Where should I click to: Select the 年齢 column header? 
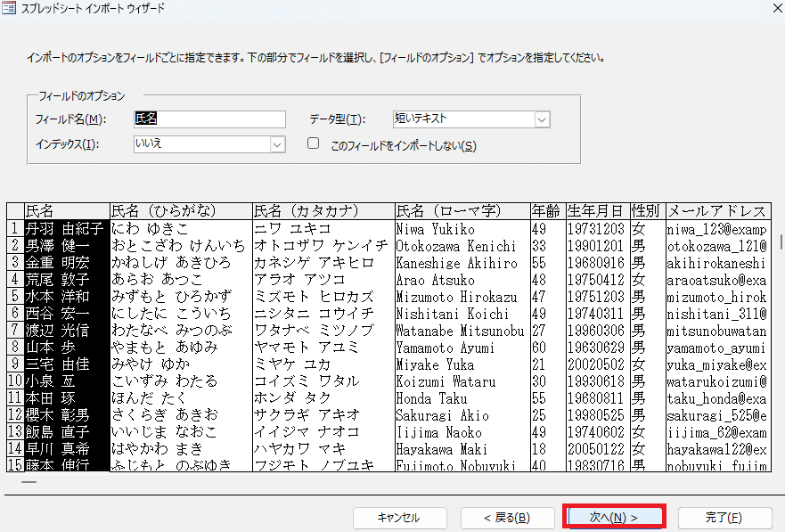[x=548, y=211]
